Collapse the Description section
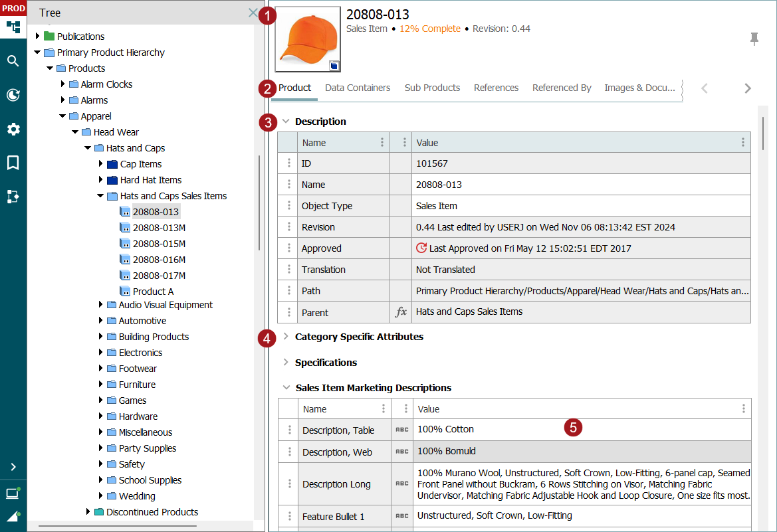This screenshot has height=532, width=777. (x=286, y=122)
